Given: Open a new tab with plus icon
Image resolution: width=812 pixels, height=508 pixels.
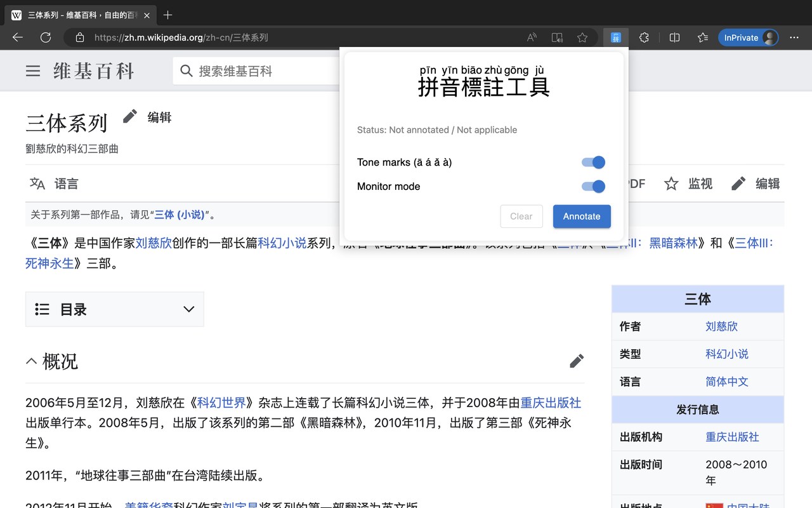Looking at the screenshot, I should tap(167, 15).
